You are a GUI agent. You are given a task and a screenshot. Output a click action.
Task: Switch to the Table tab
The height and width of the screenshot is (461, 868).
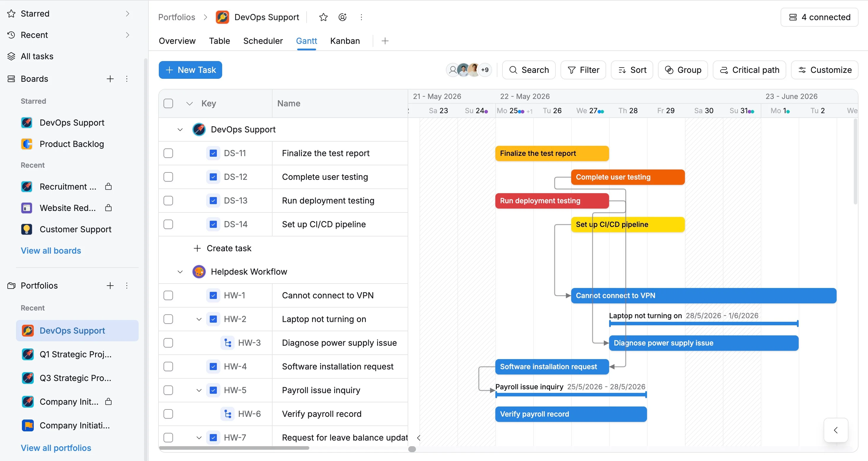tap(219, 41)
